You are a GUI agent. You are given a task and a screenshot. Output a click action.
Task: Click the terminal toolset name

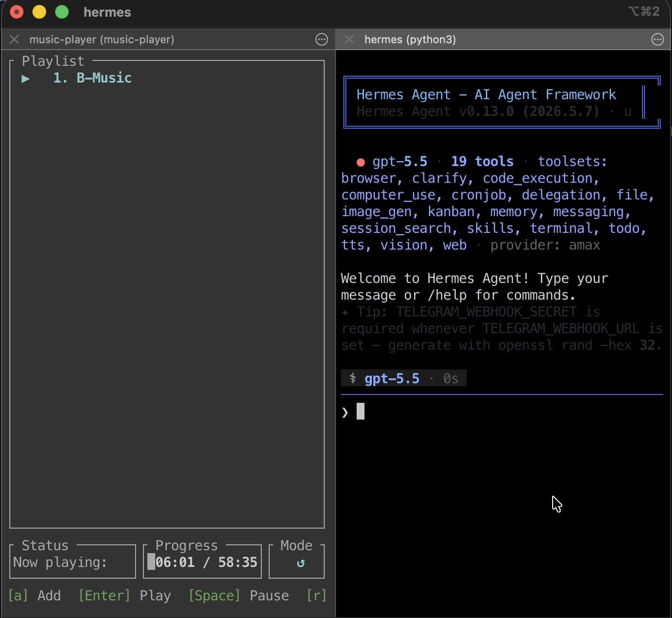pyautogui.click(x=561, y=228)
